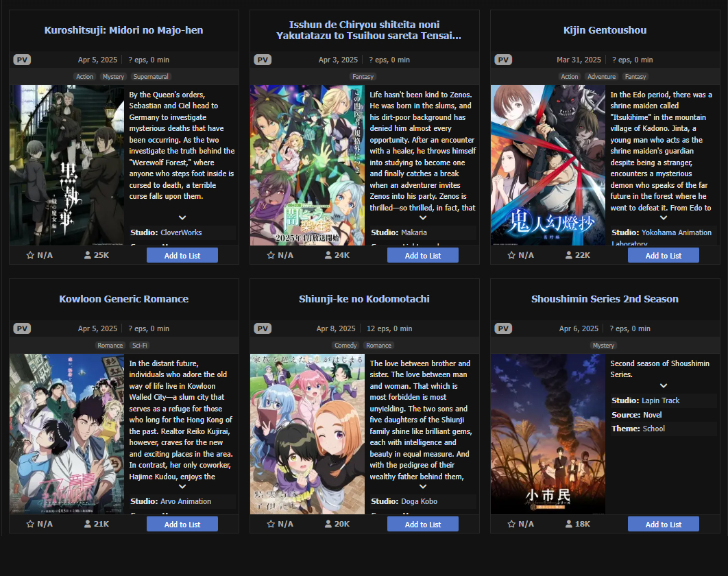Viewport: 728px width, 576px height.
Task: Click the star rating icon on Shoushimin Series
Action: (x=511, y=524)
